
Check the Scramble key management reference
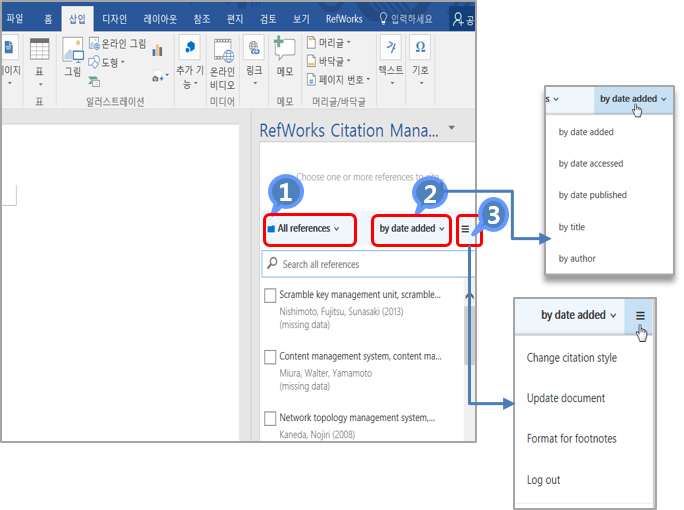(x=270, y=295)
